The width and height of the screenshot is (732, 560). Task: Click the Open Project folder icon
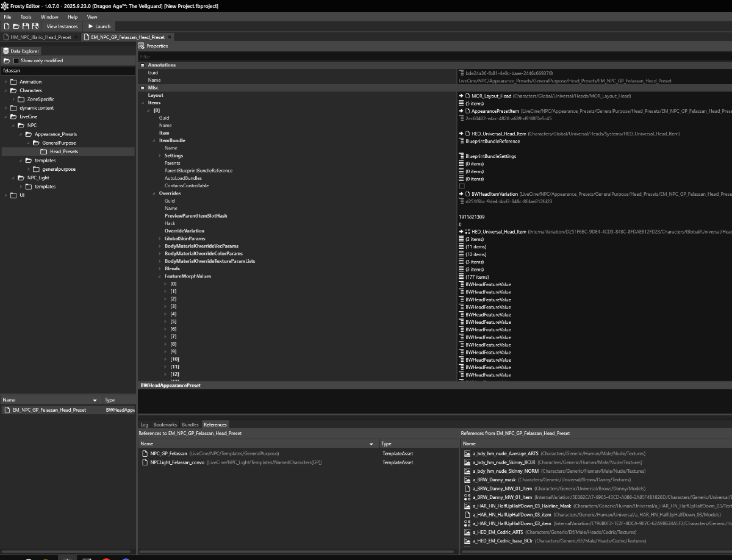16,26
